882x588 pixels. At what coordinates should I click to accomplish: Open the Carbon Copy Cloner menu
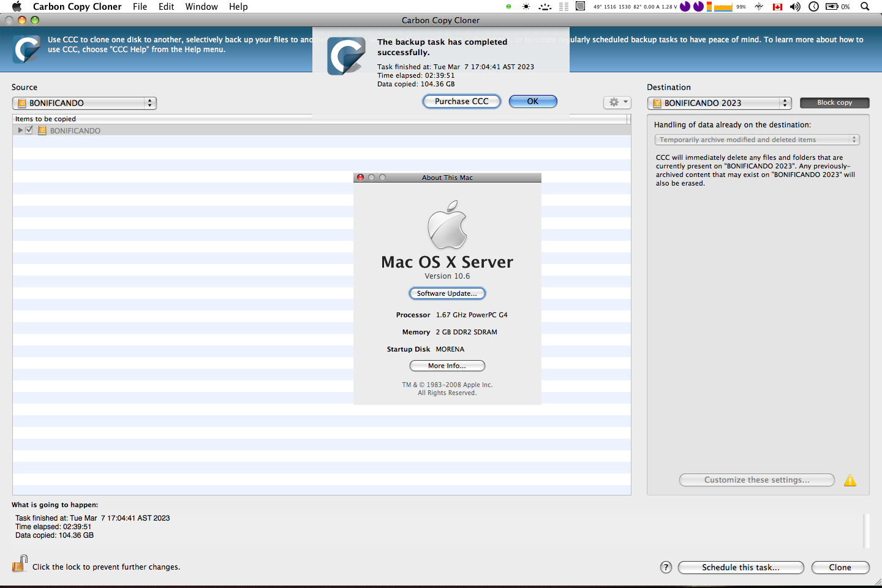(x=77, y=7)
